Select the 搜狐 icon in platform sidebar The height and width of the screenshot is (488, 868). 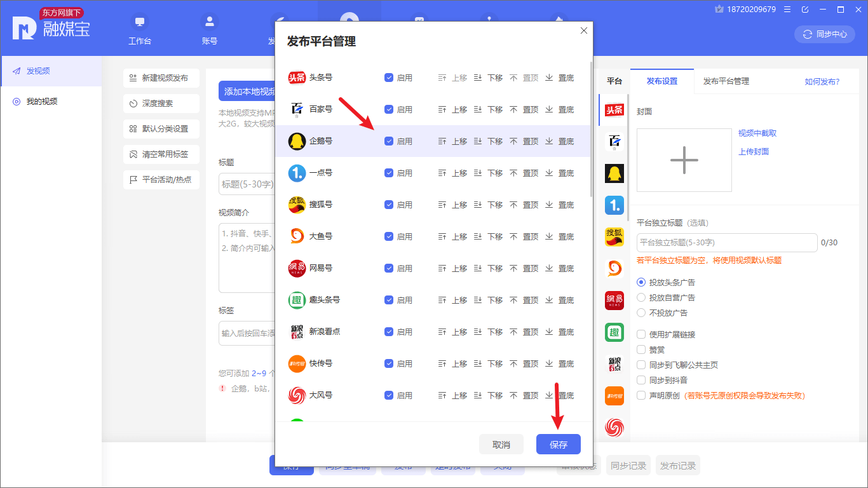pos(614,237)
